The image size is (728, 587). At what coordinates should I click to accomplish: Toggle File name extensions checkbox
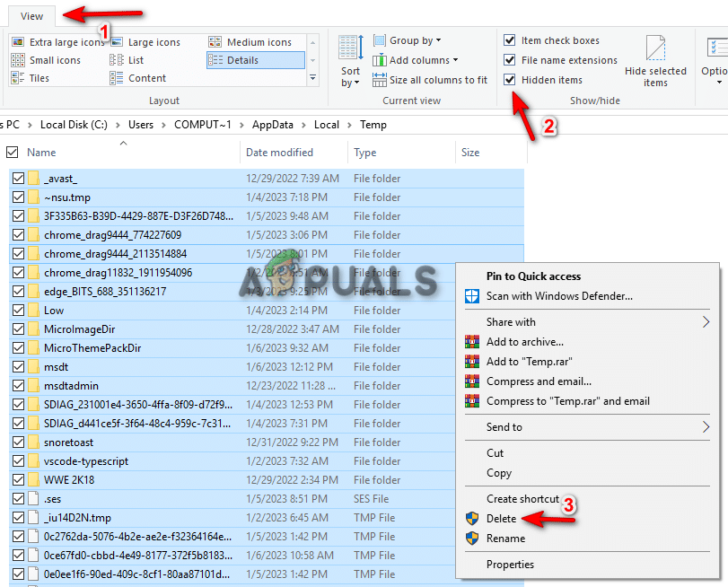tap(510, 60)
